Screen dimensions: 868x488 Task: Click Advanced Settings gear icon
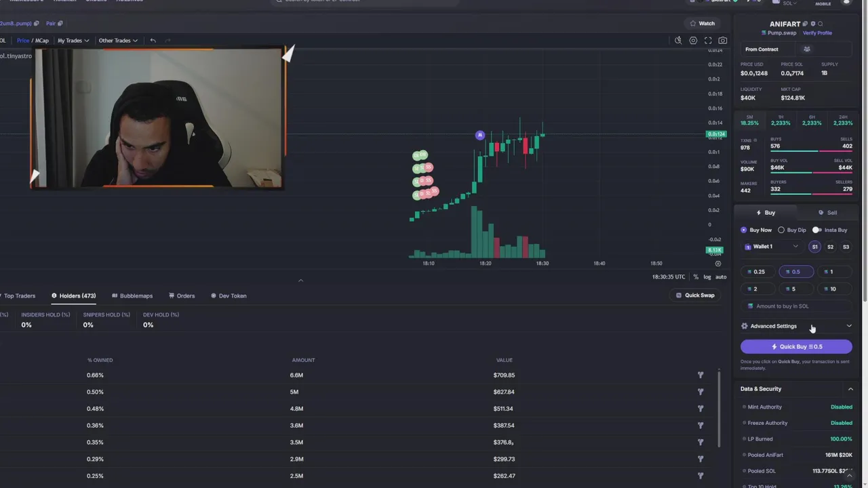[x=745, y=326]
